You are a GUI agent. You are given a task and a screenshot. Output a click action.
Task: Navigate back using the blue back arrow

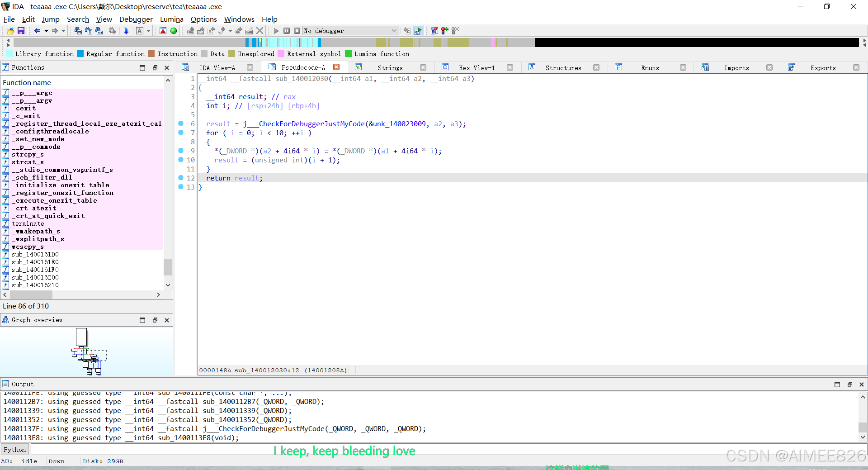[37, 31]
